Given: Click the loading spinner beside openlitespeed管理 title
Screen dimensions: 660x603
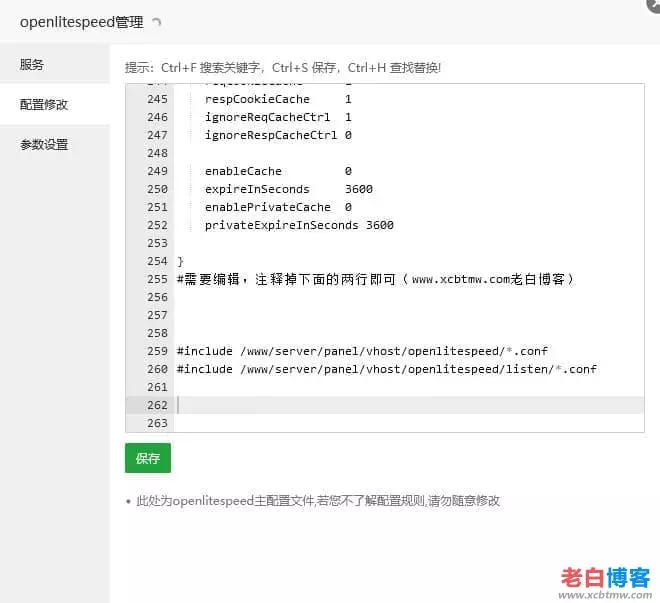Looking at the screenshot, I should point(156,22).
